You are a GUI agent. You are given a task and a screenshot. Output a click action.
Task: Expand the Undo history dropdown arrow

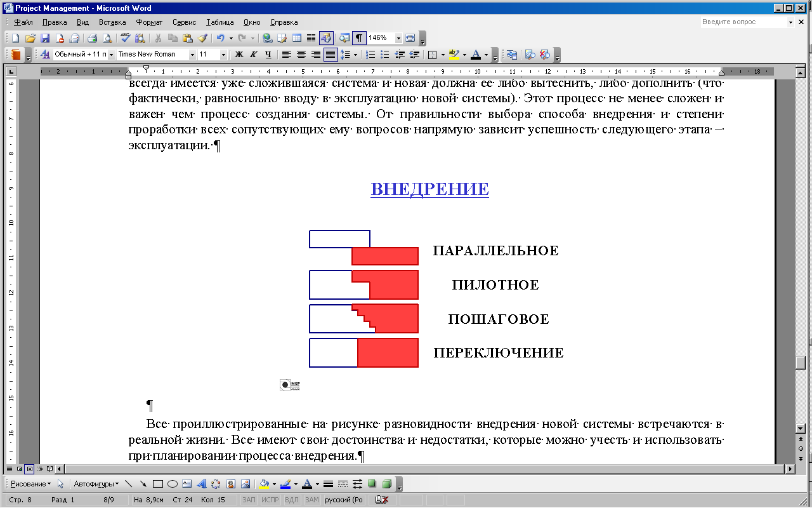click(231, 38)
